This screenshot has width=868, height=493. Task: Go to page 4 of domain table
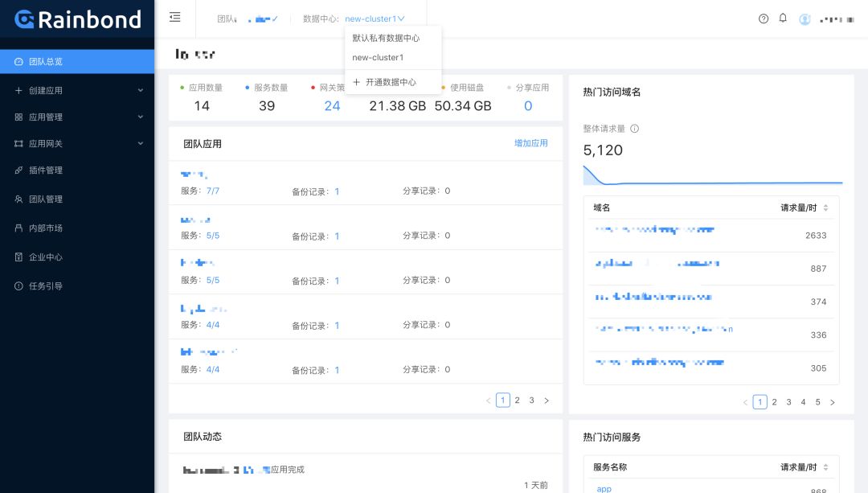(x=803, y=402)
